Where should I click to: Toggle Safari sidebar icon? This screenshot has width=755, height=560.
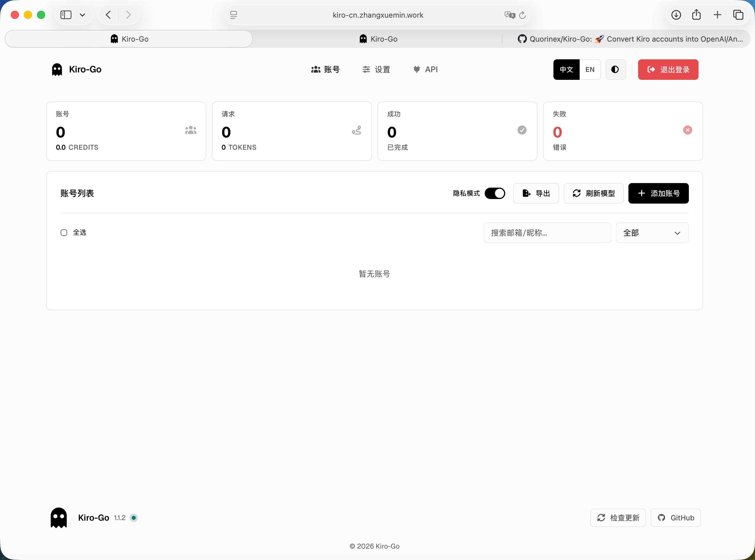(66, 15)
